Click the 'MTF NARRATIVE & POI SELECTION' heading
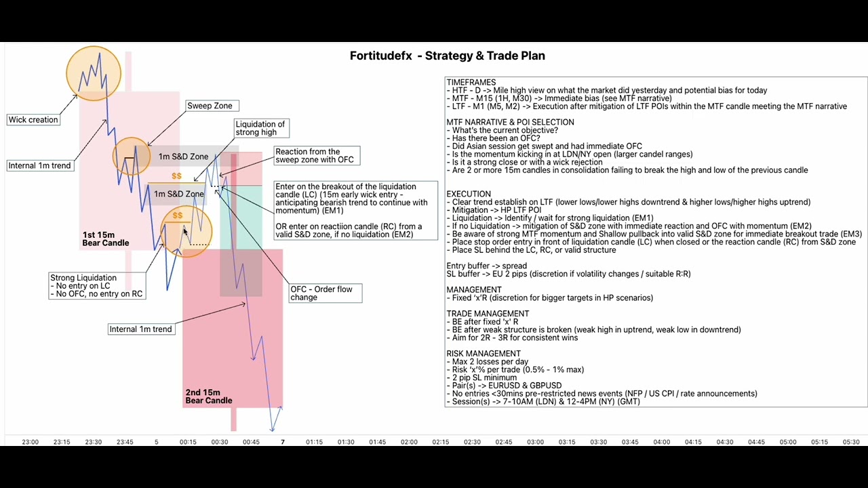Image resolution: width=868 pixels, height=488 pixels. pyautogui.click(x=510, y=122)
